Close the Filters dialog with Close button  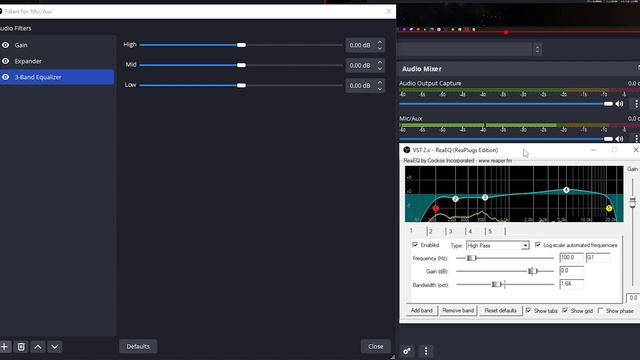376,346
